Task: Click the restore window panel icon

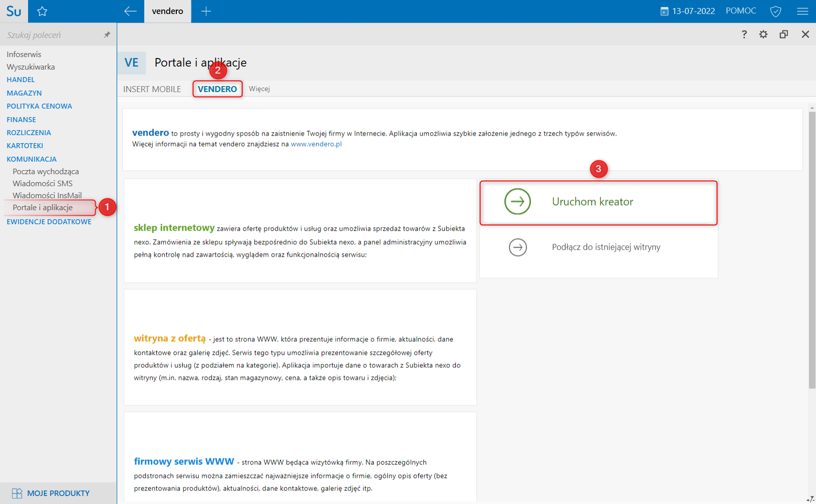Action: click(x=784, y=34)
